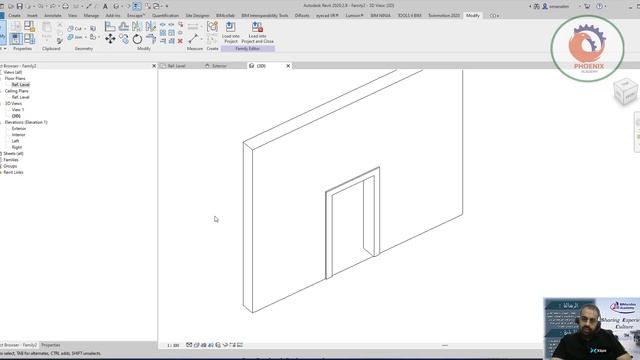640x360 pixels.
Task: Click the Cut geometry tool
Action: coord(75,29)
